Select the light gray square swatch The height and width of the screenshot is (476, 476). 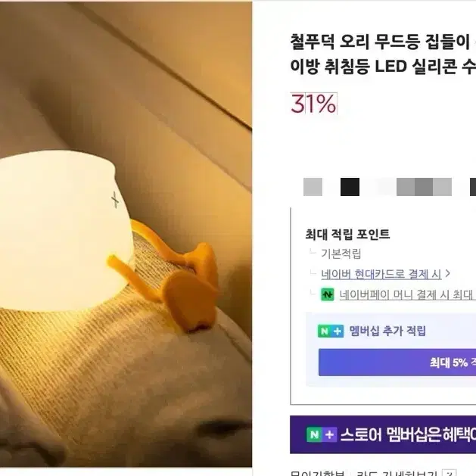click(x=313, y=187)
